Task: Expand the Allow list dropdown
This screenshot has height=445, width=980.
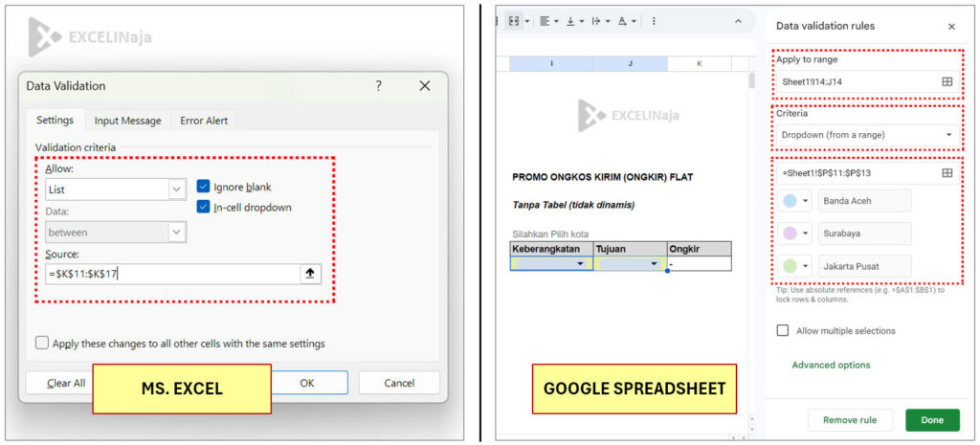Action: [x=176, y=189]
